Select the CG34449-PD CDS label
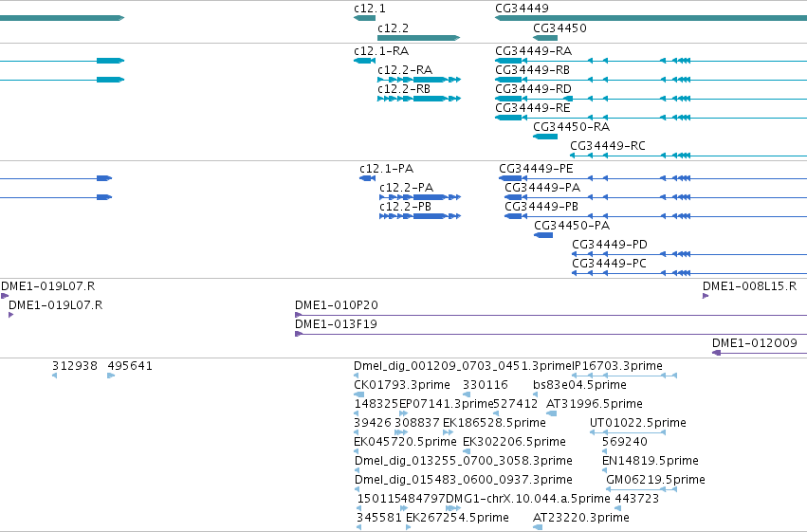 610,246
